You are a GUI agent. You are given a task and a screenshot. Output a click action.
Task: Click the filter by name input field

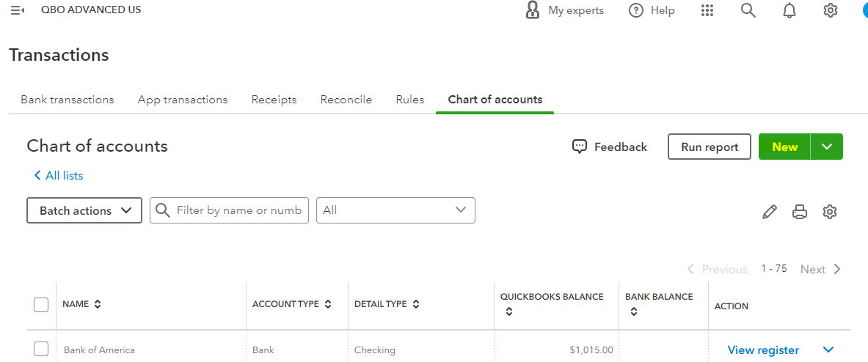pyautogui.click(x=238, y=210)
